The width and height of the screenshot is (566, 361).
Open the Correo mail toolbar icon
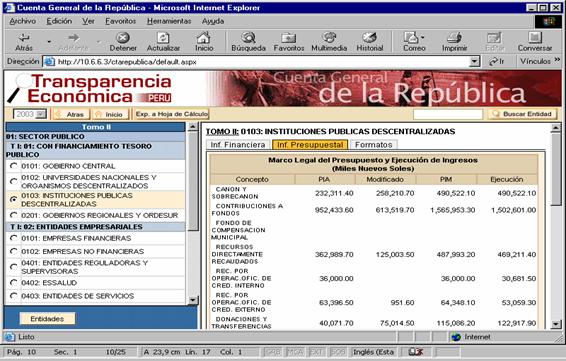click(x=412, y=38)
